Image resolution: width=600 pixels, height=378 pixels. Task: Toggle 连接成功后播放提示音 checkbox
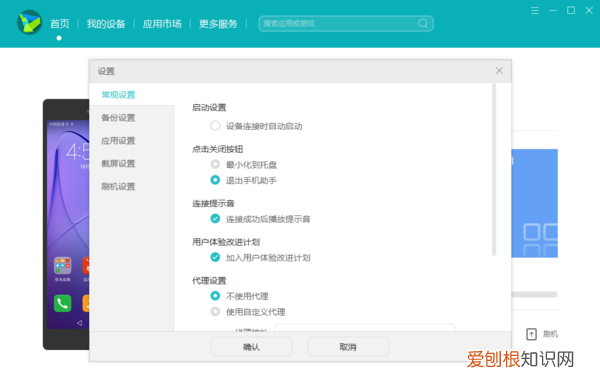(x=215, y=218)
